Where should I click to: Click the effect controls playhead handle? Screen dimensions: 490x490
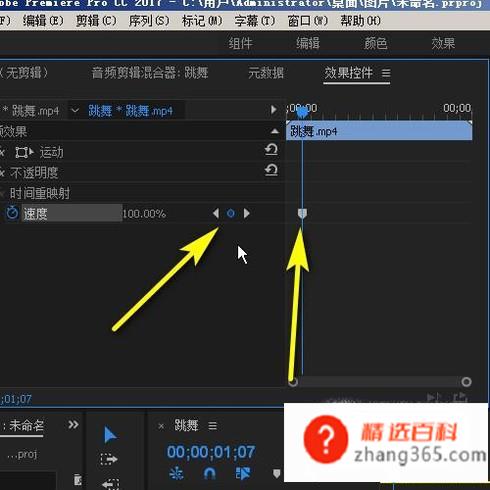click(x=302, y=112)
